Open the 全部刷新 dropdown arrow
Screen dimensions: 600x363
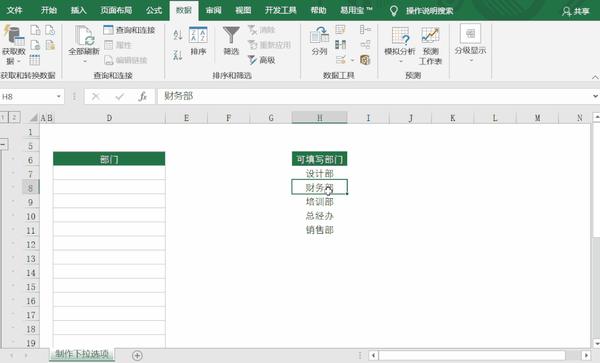(x=85, y=60)
